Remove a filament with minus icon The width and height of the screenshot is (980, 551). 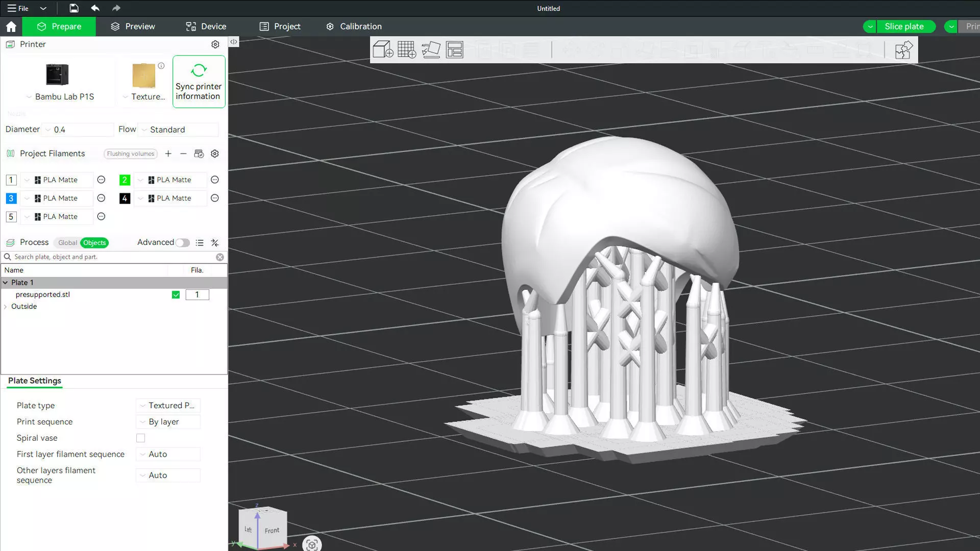click(x=183, y=154)
